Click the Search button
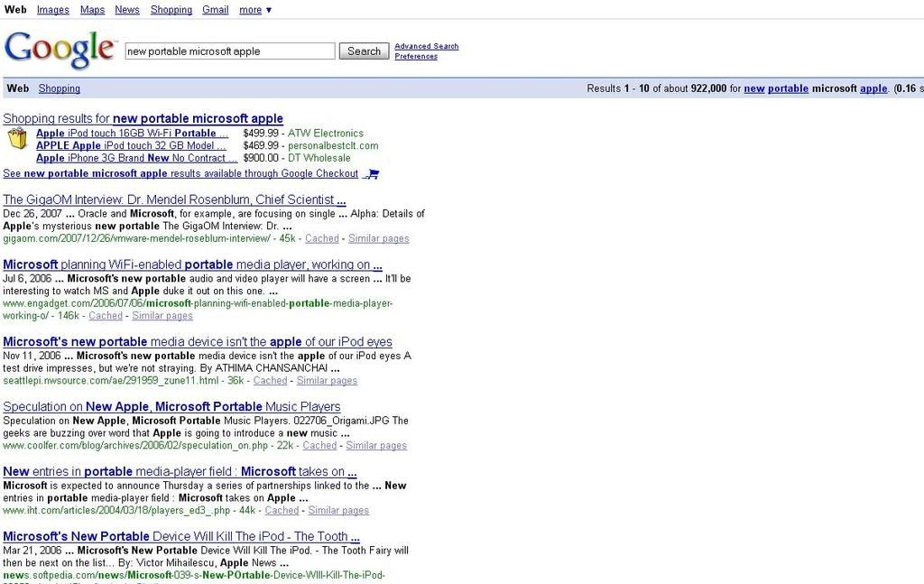This screenshot has height=584, width=924. [365, 51]
